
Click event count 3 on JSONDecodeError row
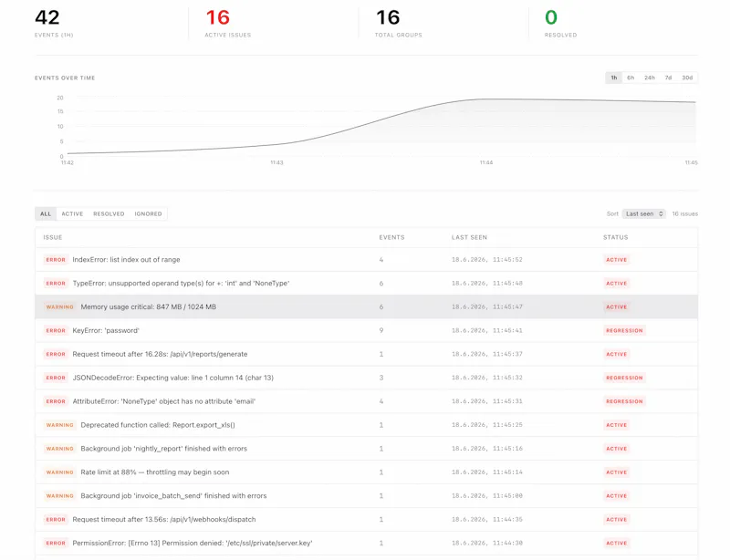point(381,378)
